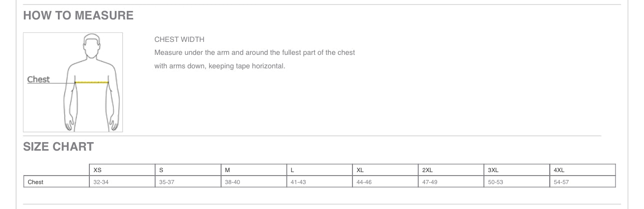
Task: Click the Chest label in the diagram
Action: click(38, 79)
